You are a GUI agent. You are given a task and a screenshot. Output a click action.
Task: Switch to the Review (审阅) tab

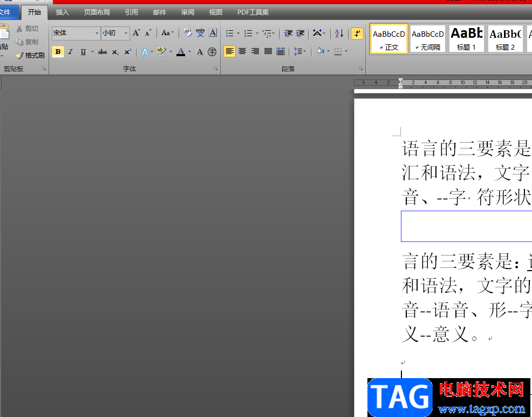tap(188, 12)
